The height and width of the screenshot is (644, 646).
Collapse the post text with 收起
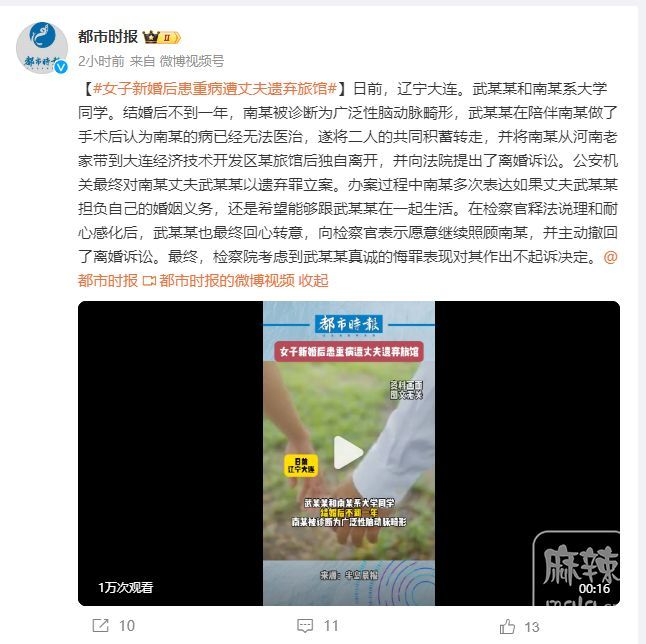point(313,281)
